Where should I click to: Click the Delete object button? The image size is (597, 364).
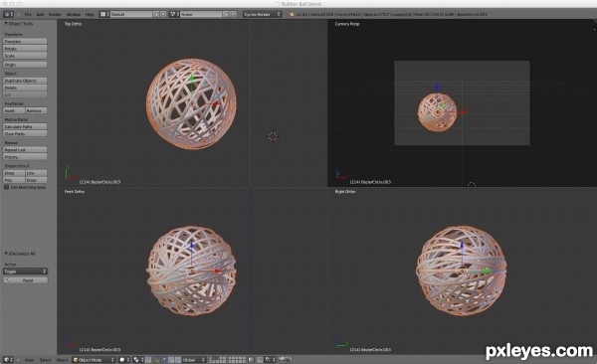(25, 88)
